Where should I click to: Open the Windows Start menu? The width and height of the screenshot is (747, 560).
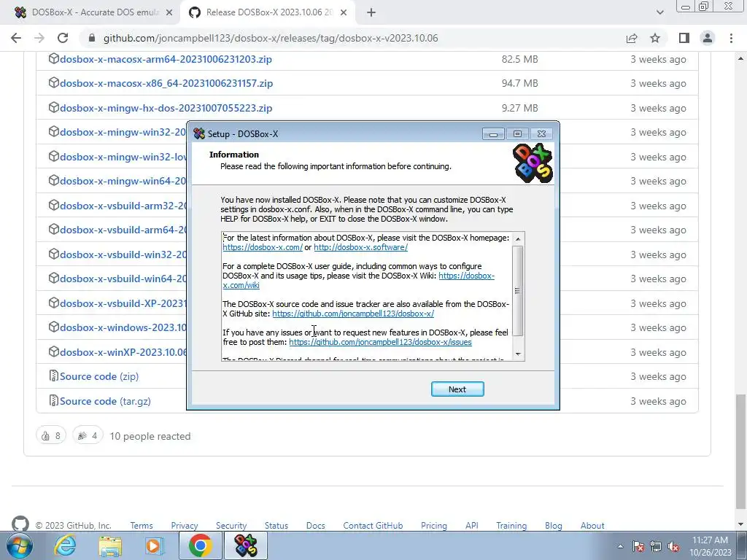point(19,545)
